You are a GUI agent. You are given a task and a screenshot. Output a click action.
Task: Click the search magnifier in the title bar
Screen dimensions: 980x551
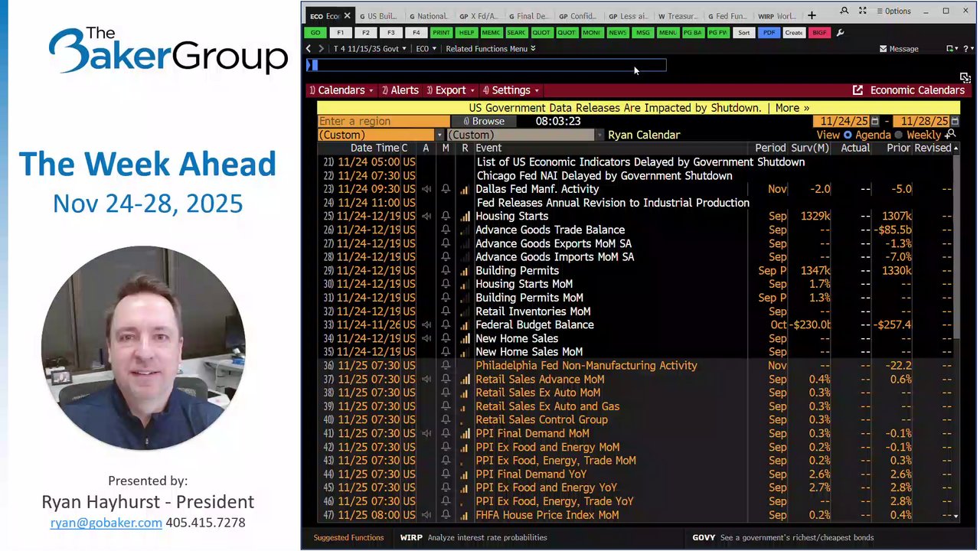pos(844,11)
